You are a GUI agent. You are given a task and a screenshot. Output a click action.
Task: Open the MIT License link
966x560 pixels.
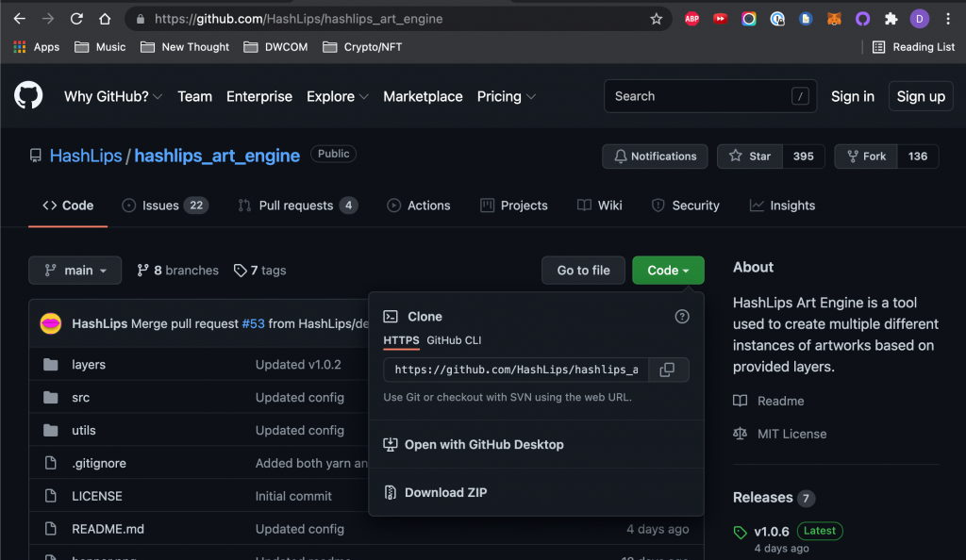pyautogui.click(x=780, y=434)
